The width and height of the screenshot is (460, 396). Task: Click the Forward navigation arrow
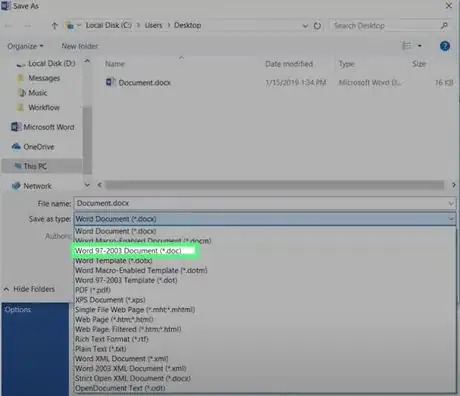pyautogui.click(x=28, y=26)
